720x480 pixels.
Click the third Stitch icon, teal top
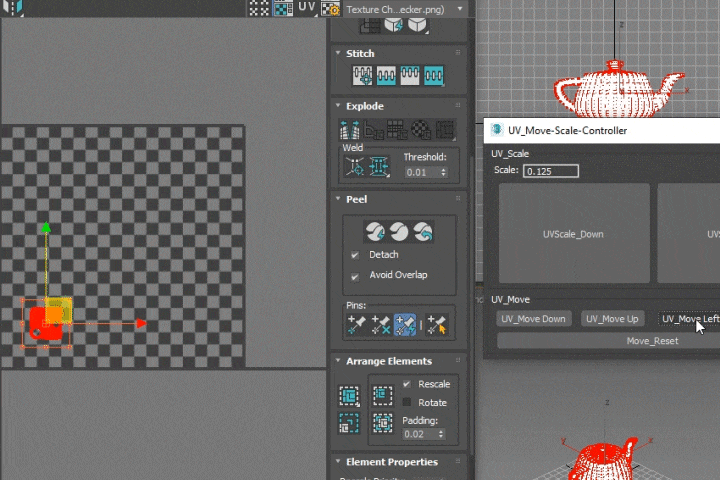pos(410,75)
